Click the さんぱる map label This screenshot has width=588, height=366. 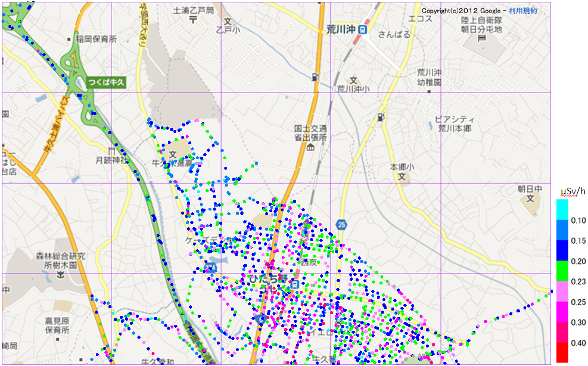pyautogui.click(x=394, y=35)
